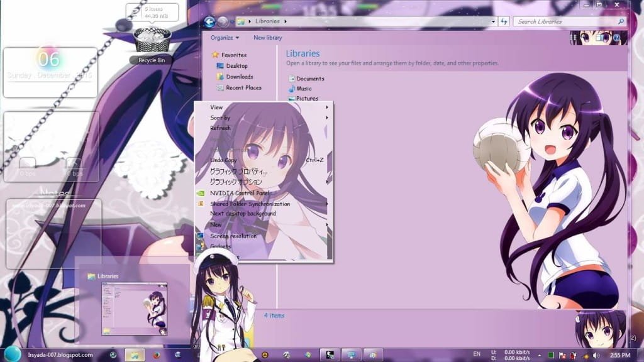The image size is (644, 362).
Task: Click the New library button
Action: pos(267,38)
